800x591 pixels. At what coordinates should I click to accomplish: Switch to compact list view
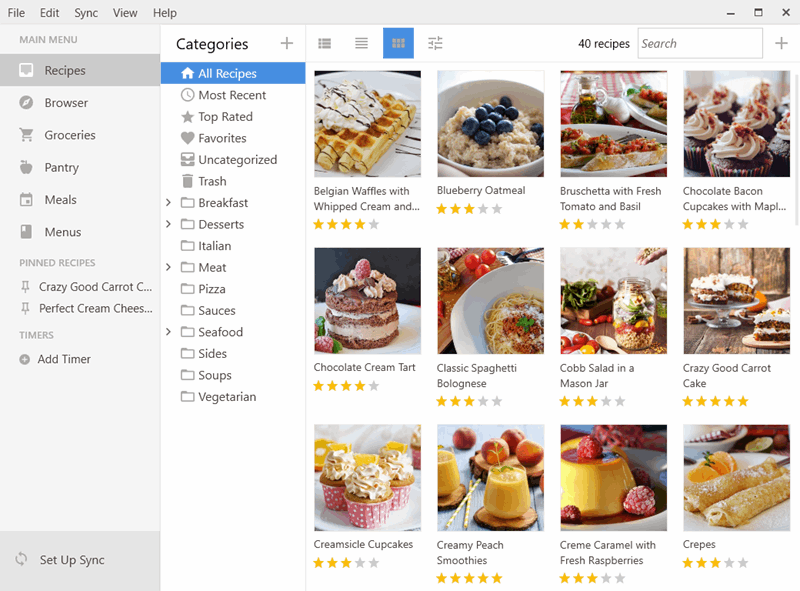click(361, 43)
